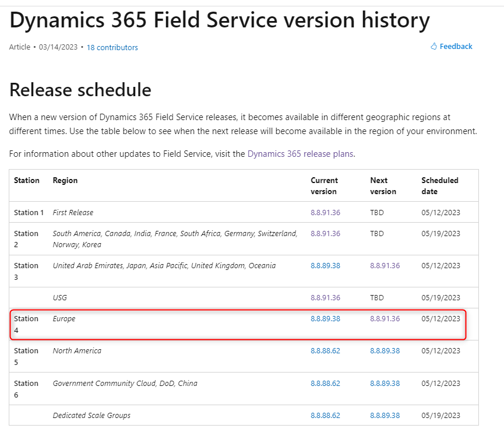Viewport: 504px width, 432px height.
Task: Open North America next version 8.8.89.38
Action: click(385, 351)
